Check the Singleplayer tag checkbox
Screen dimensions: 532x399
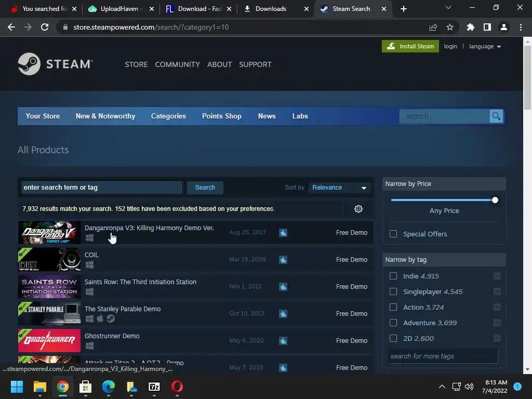tap(393, 291)
